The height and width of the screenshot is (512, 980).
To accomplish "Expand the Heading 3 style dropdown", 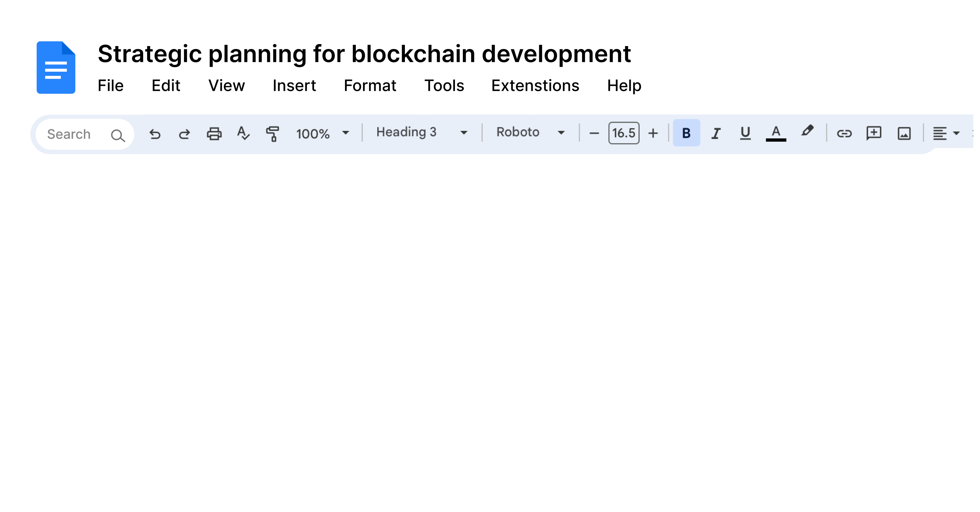I will (x=421, y=132).
